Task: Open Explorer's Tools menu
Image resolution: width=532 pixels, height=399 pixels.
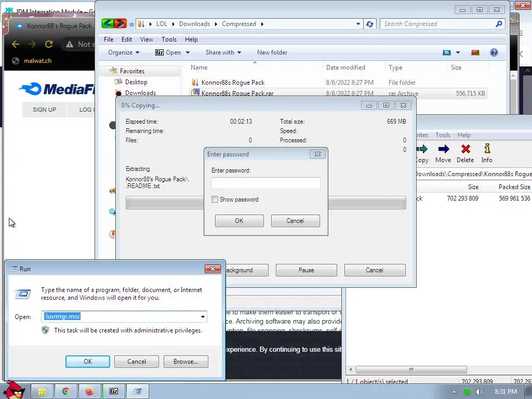Action: [169, 39]
